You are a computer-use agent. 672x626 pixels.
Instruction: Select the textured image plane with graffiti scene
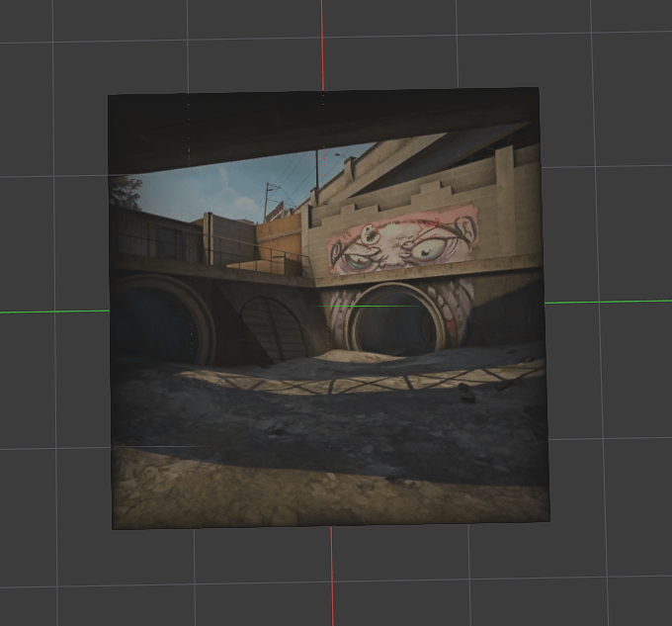pos(329,309)
